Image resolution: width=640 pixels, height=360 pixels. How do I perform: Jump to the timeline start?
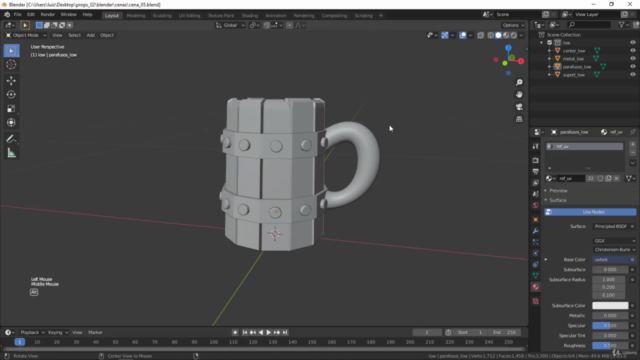pos(245,333)
